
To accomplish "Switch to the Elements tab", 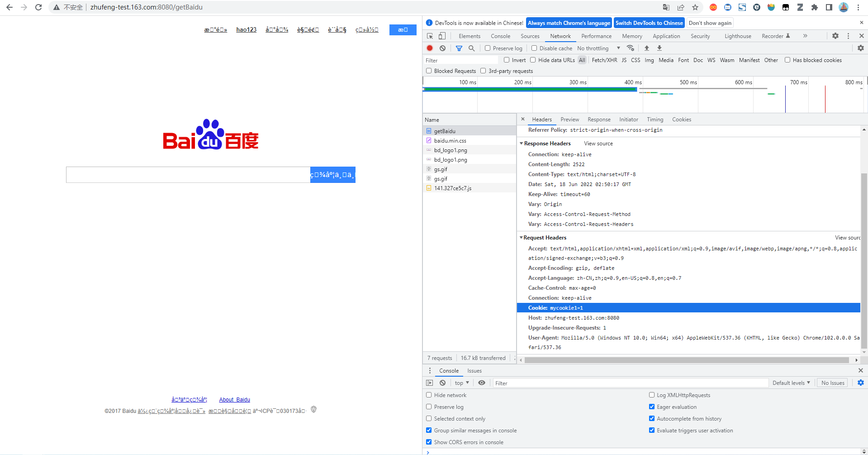I will [470, 36].
